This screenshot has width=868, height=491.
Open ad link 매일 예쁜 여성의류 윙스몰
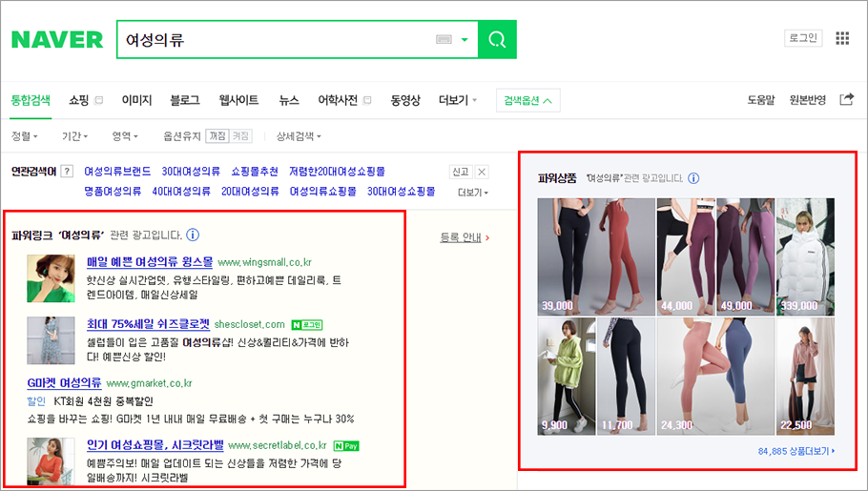tap(150, 262)
